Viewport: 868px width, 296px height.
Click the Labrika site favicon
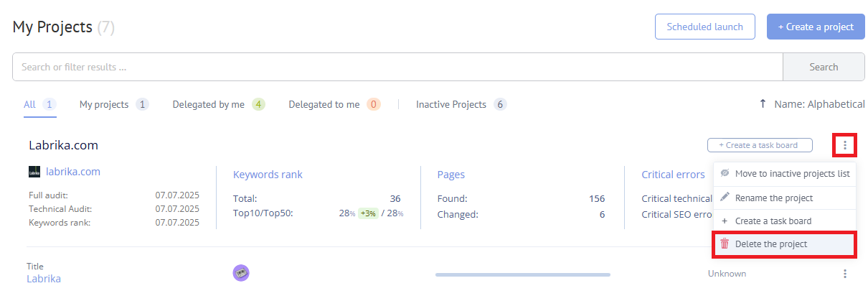(34, 172)
